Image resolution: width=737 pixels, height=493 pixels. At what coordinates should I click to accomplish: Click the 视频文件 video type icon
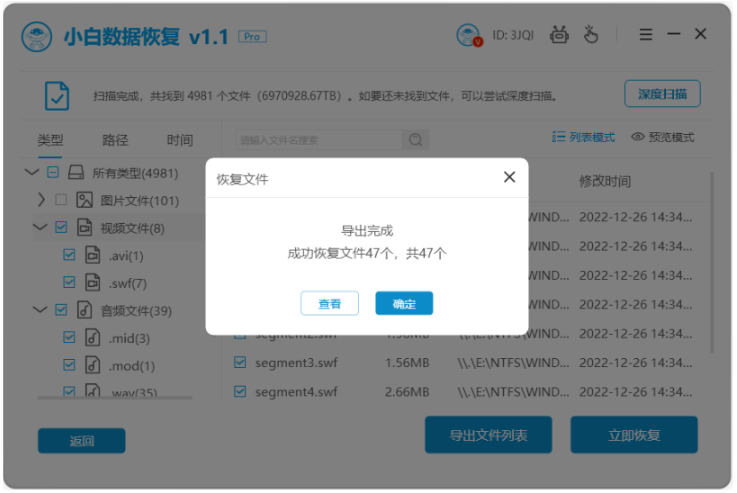pos(85,227)
